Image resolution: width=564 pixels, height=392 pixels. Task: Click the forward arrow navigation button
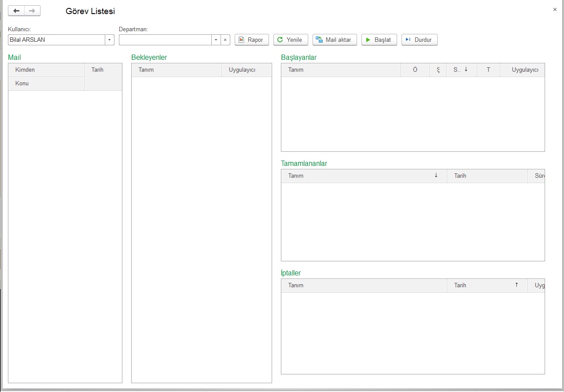pos(32,11)
